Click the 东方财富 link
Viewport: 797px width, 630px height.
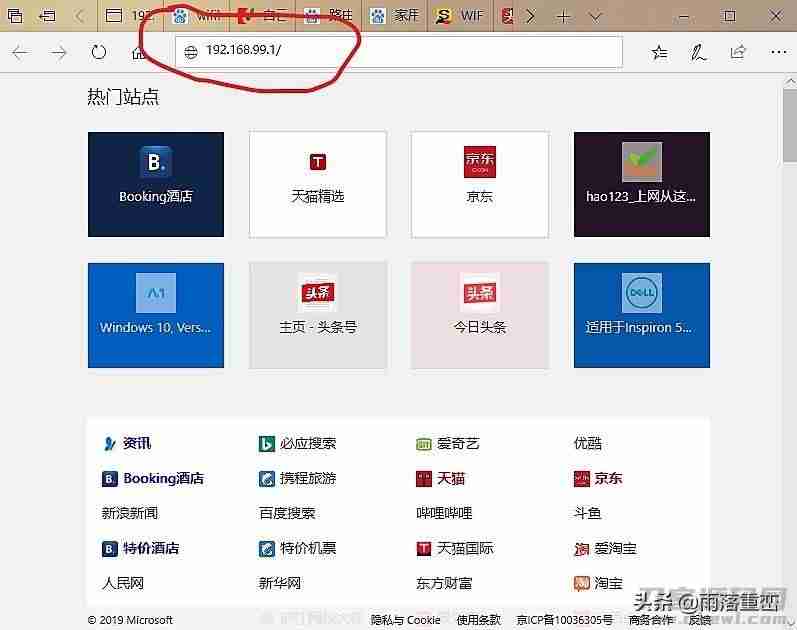tap(444, 583)
